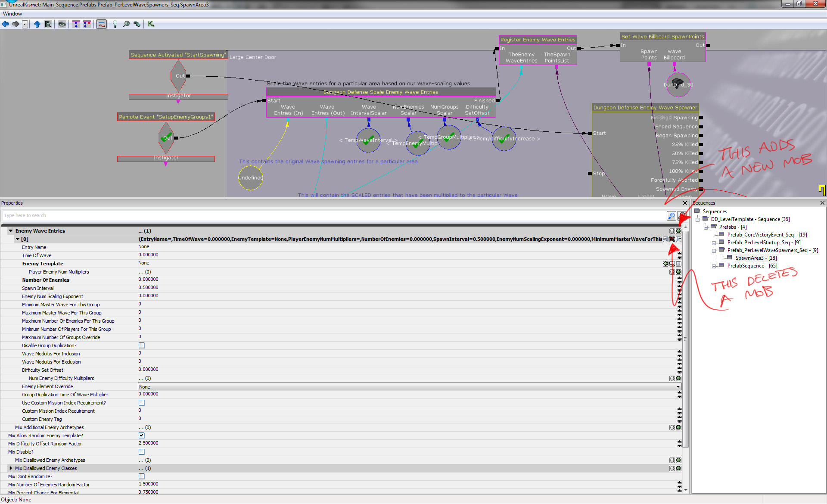
Task: Click the curved green arrow toolbar icon
Action: click(137, 24)
